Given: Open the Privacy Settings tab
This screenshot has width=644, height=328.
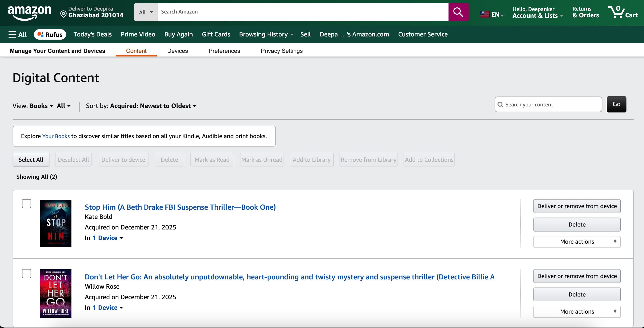Looking at the screenshot, I should point(282,51).
